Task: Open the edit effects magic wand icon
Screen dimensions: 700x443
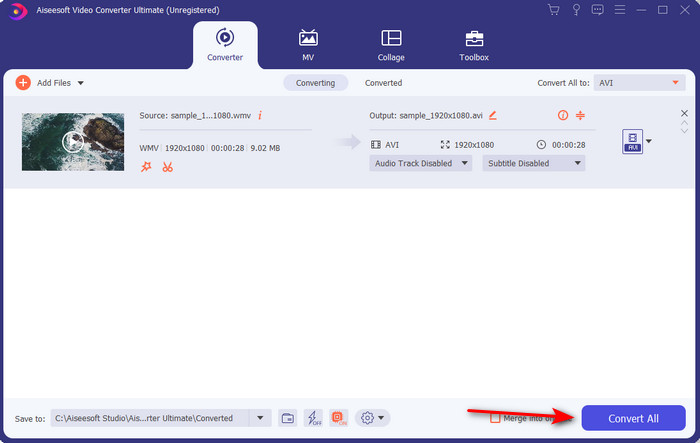Action: 146,167
